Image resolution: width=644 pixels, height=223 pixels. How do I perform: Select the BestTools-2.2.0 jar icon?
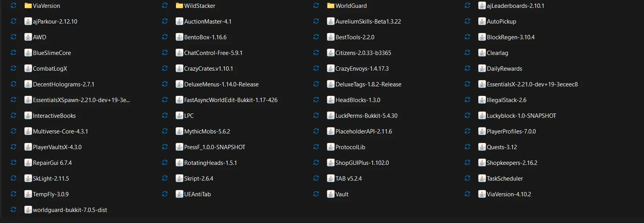(331, 37)
